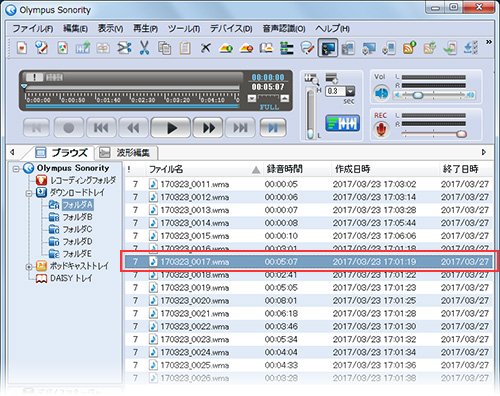Open the 音声認識(O) menu
Viewport: 500px width, 396px height.
pos(284,29)
